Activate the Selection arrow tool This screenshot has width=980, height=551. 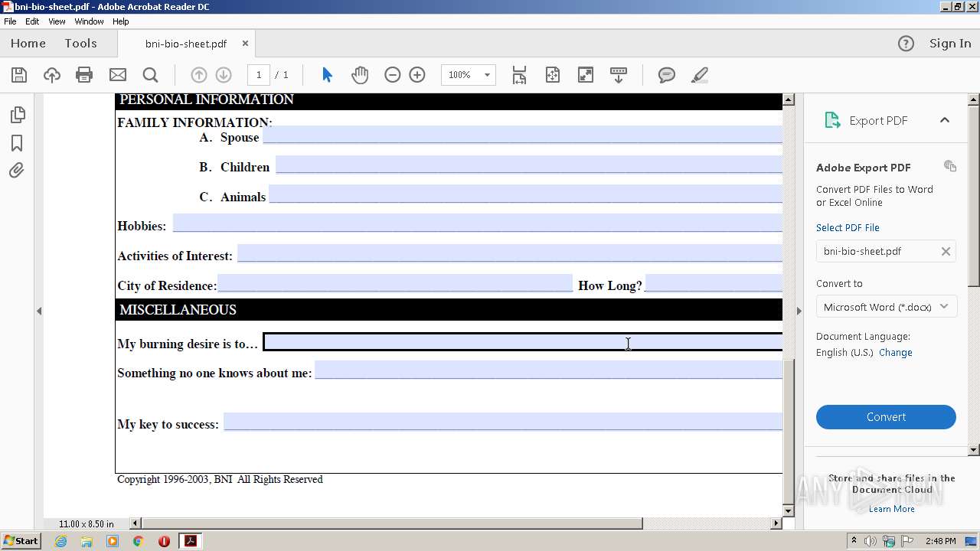coord(327,75)
